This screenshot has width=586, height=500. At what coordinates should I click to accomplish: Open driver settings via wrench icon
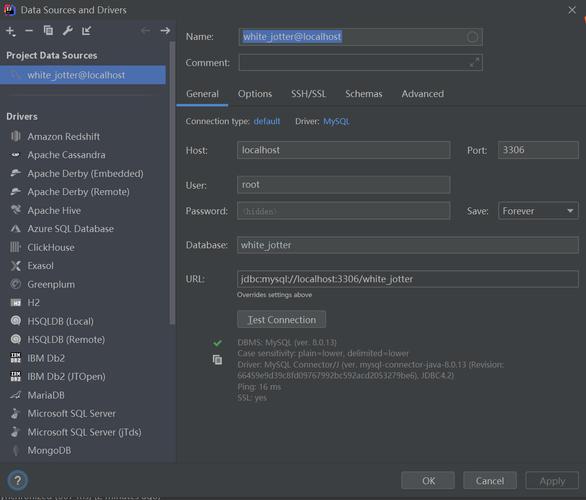(x=68, y=31)
